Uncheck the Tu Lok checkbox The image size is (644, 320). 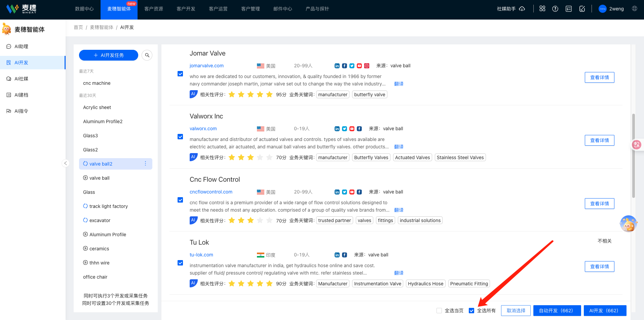[180, 263]
